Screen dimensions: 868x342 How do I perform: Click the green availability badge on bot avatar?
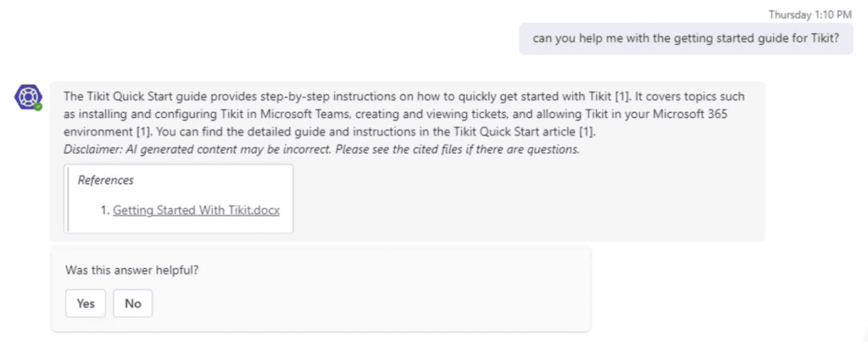[37, 106]
